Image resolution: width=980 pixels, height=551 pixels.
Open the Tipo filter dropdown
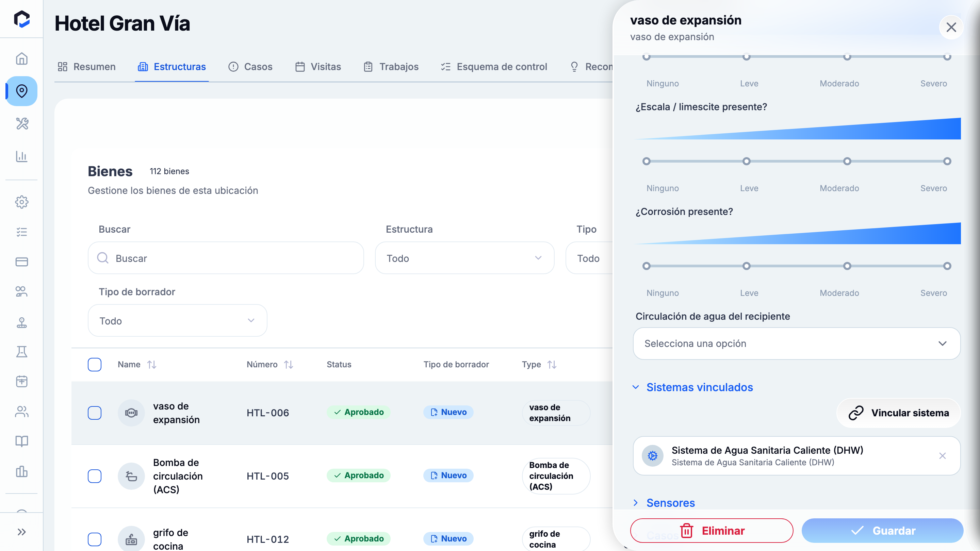589,258
